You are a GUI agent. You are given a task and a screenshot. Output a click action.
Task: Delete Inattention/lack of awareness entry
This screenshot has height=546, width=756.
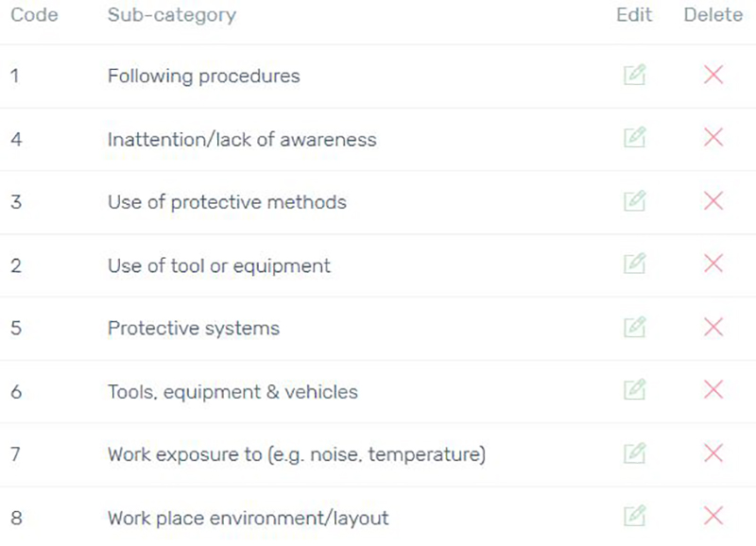pyautogui.click(x=713, y=137)
